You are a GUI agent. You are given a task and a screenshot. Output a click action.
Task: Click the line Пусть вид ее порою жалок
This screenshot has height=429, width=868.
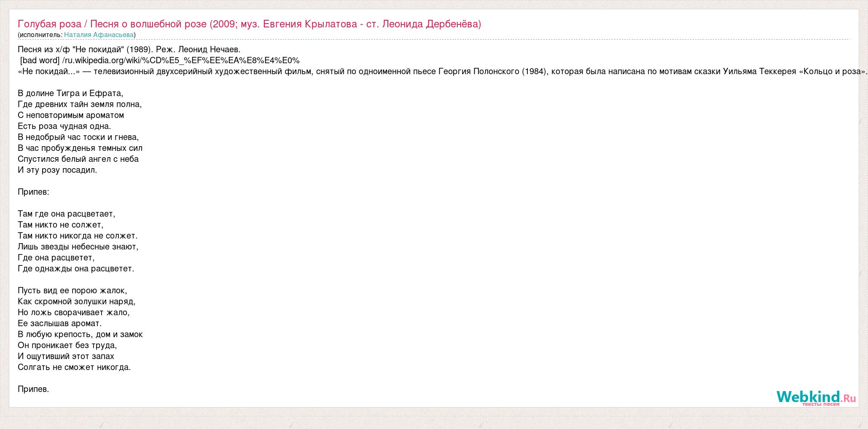72,290
